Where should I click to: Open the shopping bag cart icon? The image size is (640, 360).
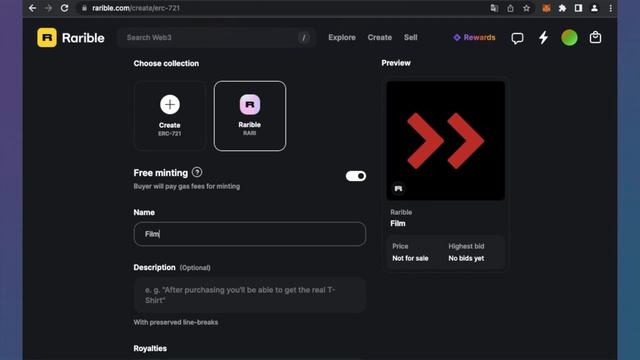pyautogui.click(x=595, y=38)
